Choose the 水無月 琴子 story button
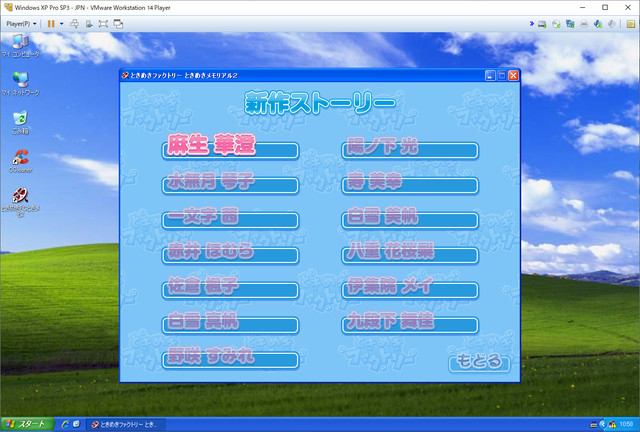The height and width of the screenshot is (432, 640). coord(230,185)
